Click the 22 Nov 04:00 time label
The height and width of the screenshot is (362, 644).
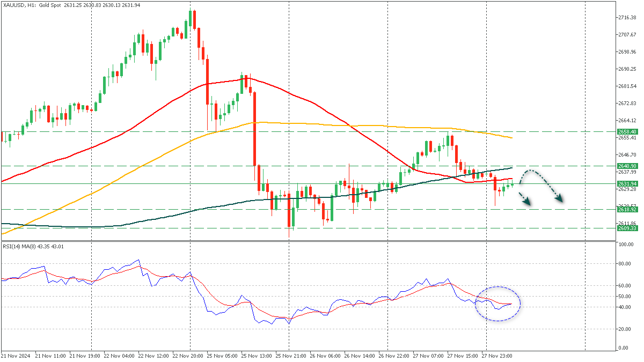[119, 356]
